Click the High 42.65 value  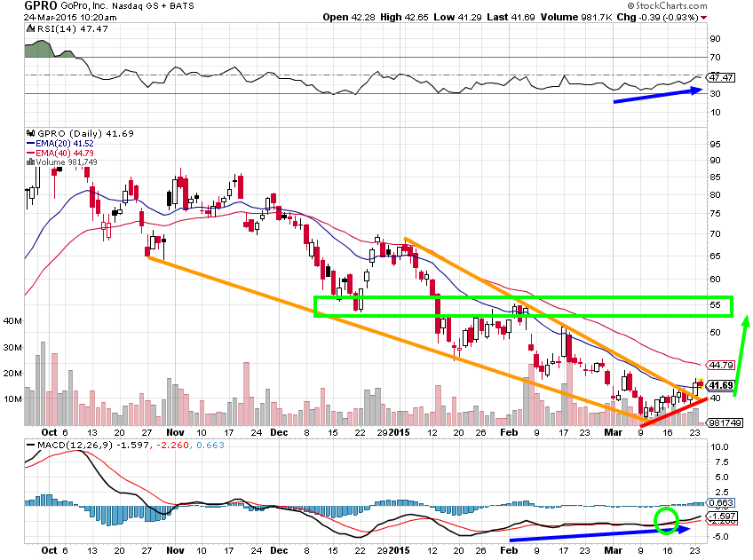(404, 17)
